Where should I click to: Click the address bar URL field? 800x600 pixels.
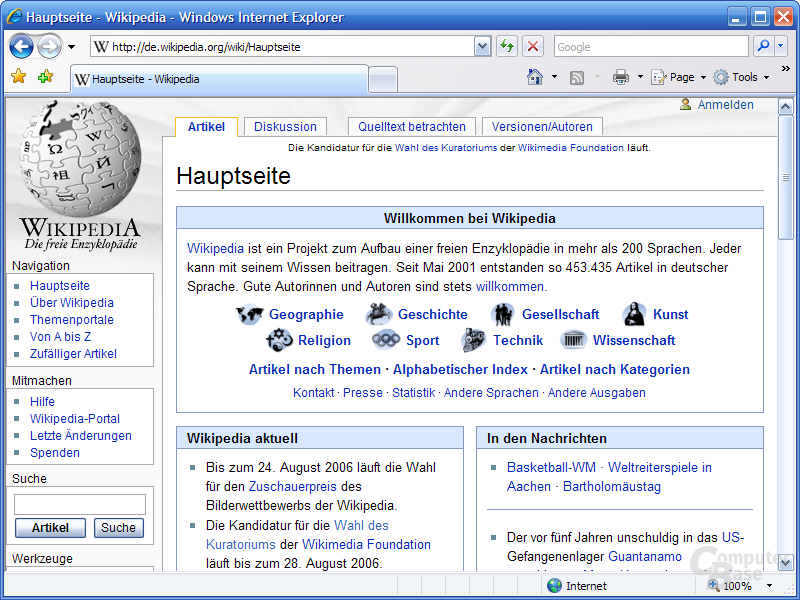click(282, 46)
